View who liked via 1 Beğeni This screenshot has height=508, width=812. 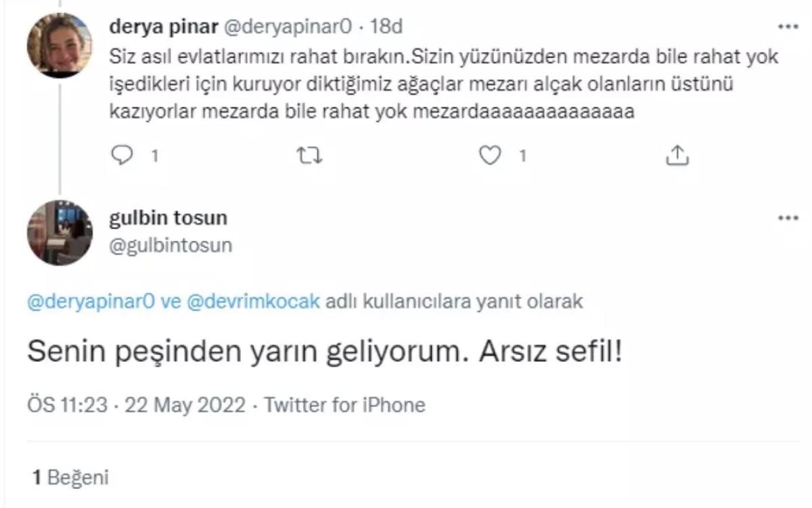[x=70, y=478]
